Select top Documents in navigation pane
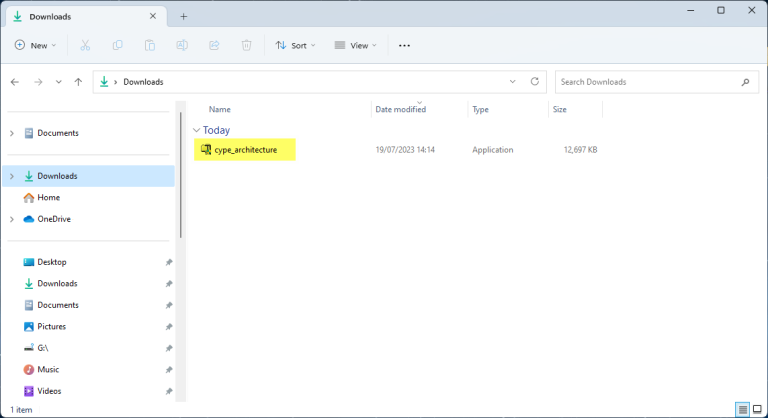The height and width of the screenshot is (418, 768). coord(58,133)
